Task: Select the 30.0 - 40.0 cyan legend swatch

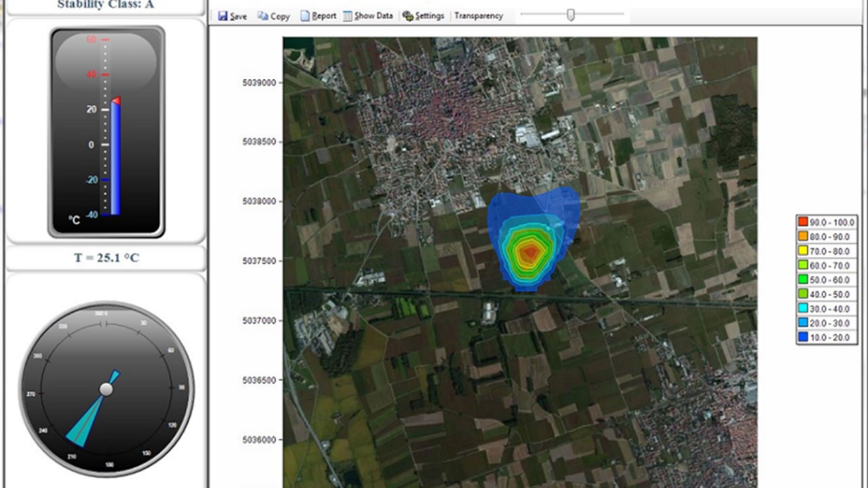Action: (x=802, y=308)
